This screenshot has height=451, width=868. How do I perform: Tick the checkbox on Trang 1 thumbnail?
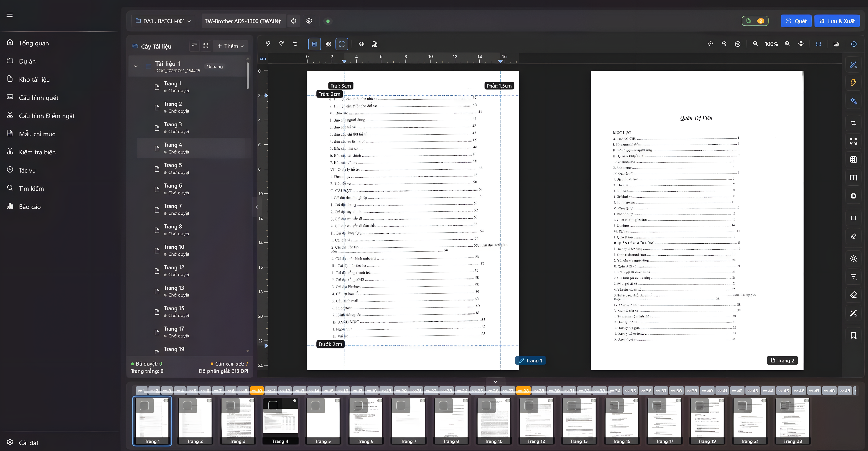tap(145, 405)
